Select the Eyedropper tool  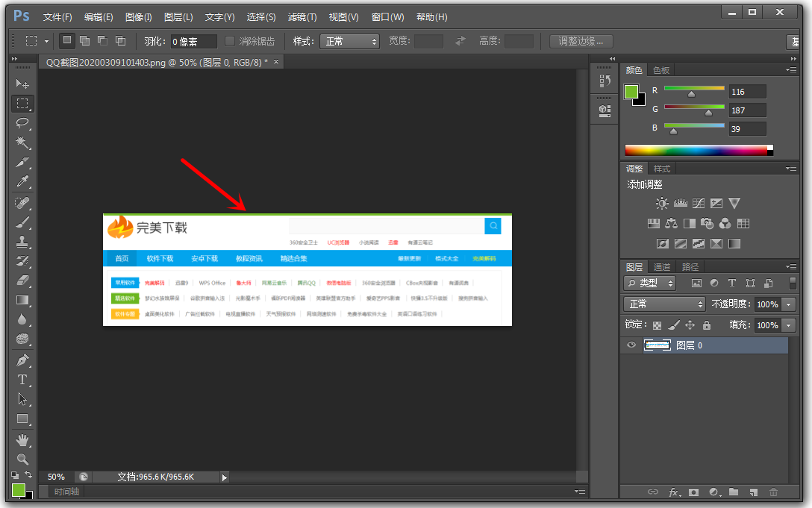[22, 181]
